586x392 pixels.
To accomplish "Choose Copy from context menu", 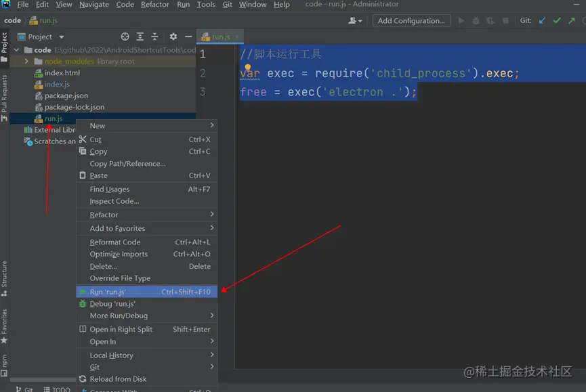I will pyautogui.click(x=146, y=151).
